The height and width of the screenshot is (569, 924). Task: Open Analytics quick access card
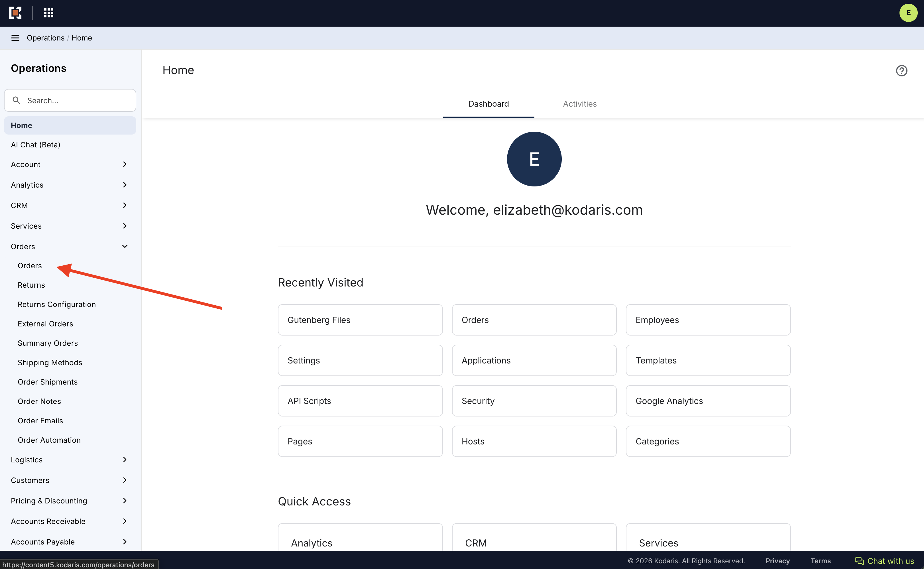[x=360, y=537]
